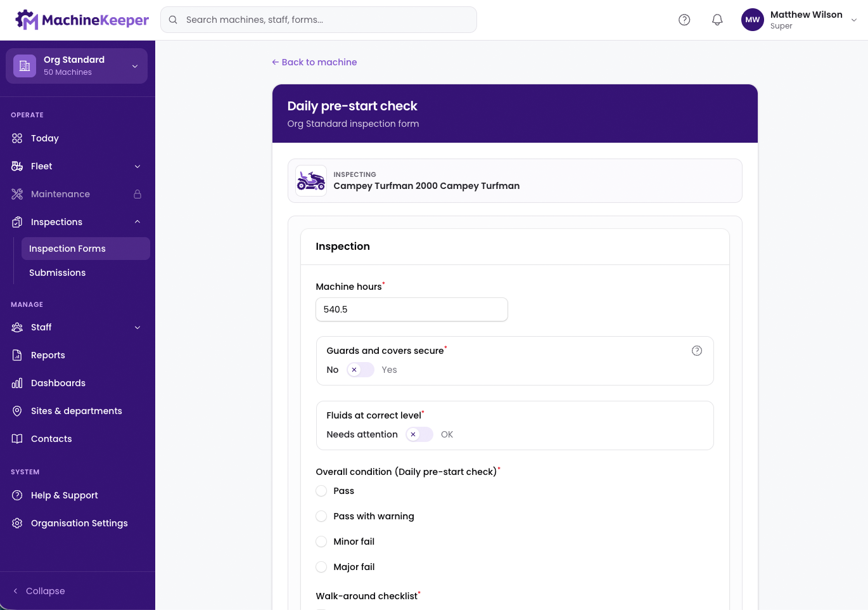Select the Pass radio option
Screen dimensions: 868x610
(321, 491)
